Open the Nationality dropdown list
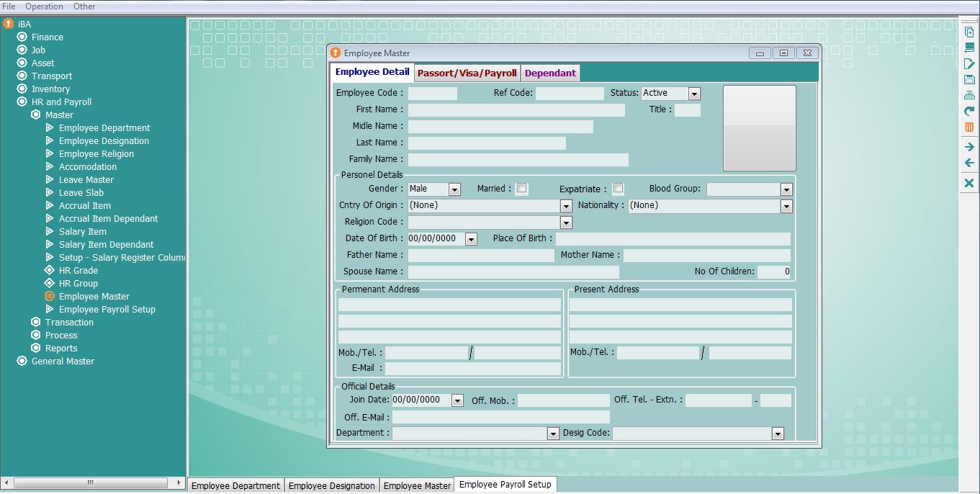 click(786, 206)
